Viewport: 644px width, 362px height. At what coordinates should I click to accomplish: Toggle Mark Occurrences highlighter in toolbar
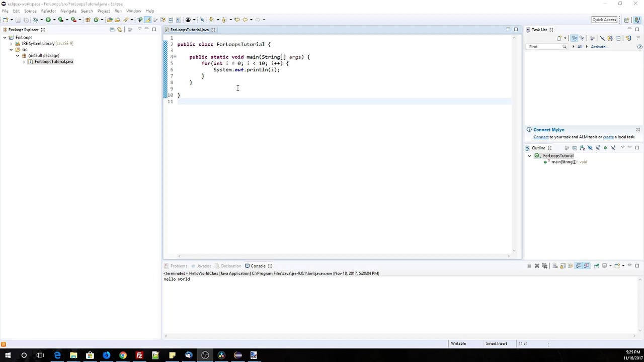point(147,20)
